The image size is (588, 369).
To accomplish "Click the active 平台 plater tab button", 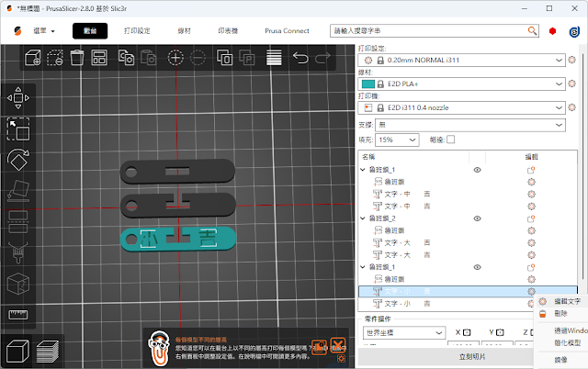I will (x=90, y=31).
